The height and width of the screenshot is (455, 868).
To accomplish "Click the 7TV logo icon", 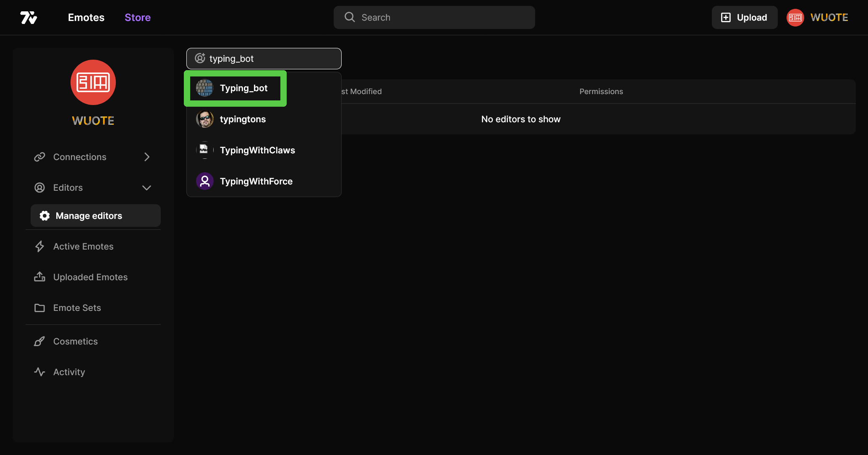I will point(29,18).
